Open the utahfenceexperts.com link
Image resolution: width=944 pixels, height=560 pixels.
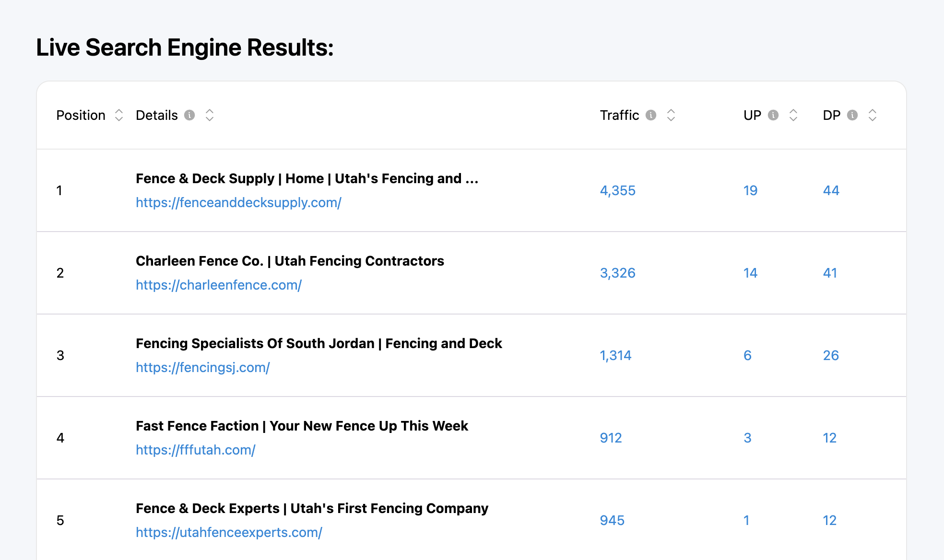(229, 532)
